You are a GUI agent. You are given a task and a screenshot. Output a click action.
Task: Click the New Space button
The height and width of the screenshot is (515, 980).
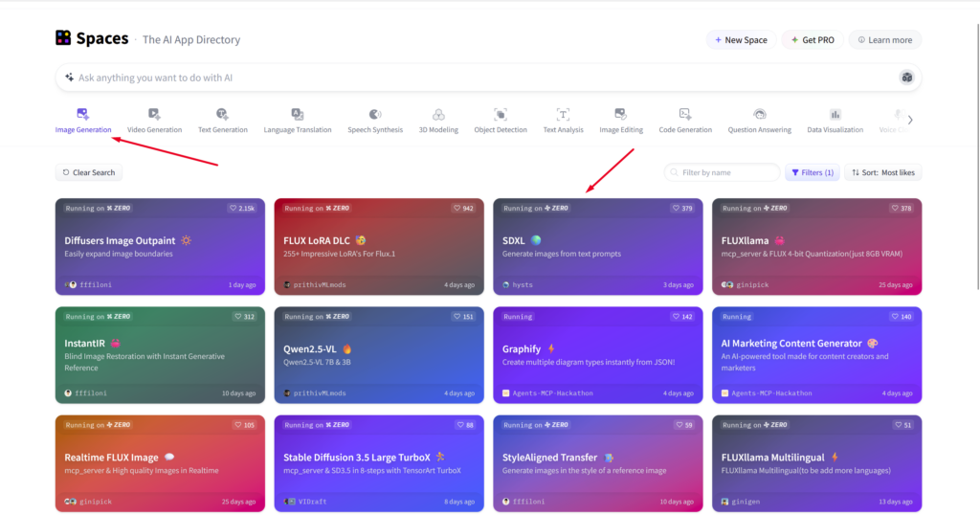tap(742, 40)
